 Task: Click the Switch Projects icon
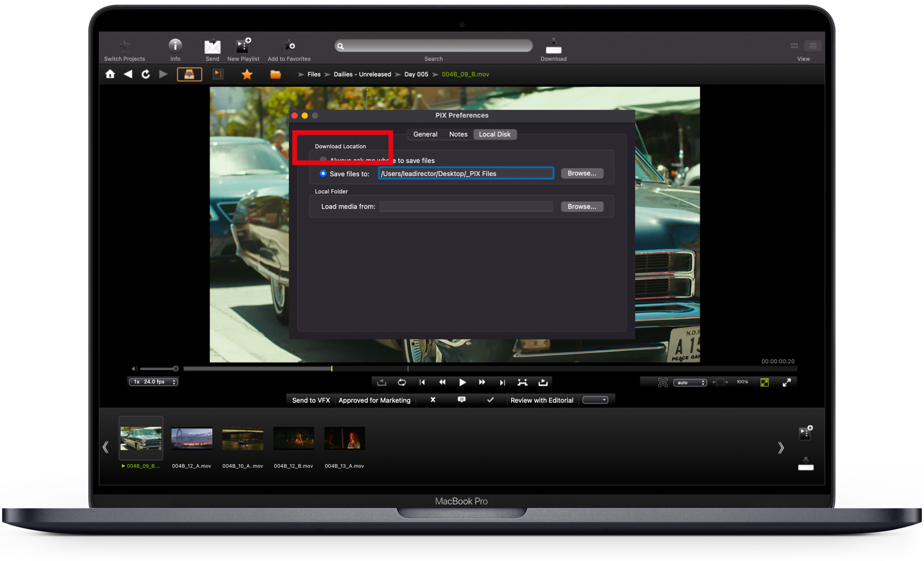pos(125,45)
